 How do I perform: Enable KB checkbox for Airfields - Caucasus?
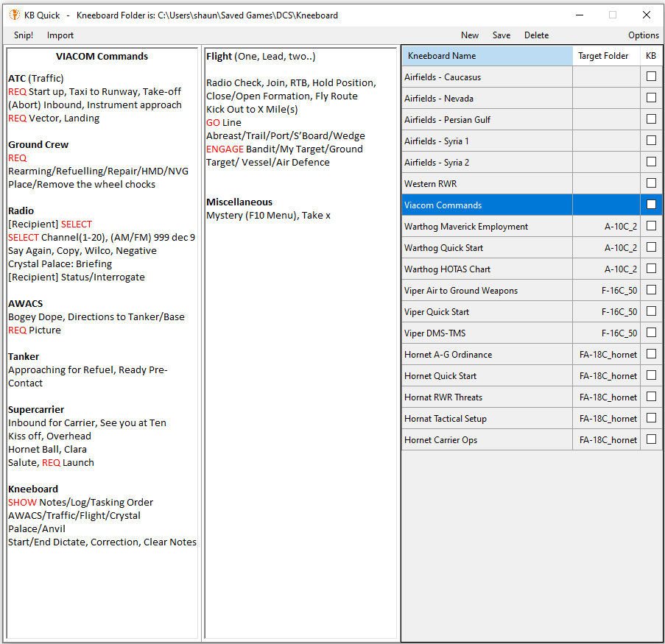click(x=651, y=77)
